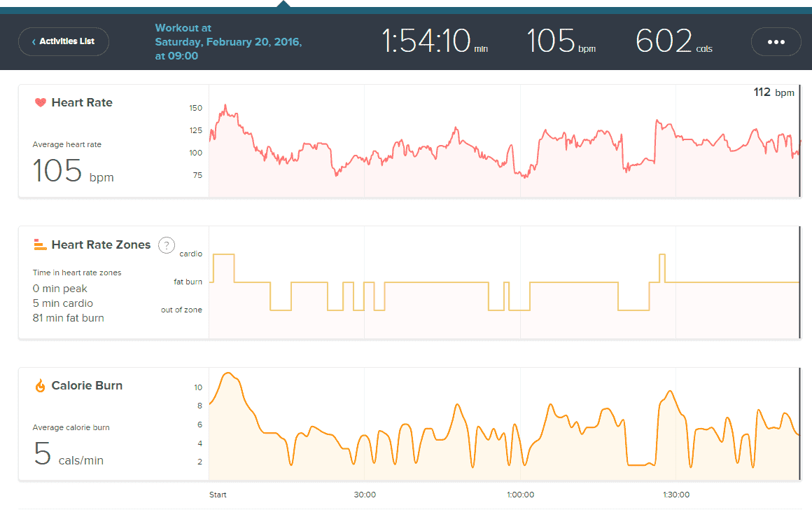Open the three-dot more options menu
Image resolution: width=812 pixels, height=517 pixels.
pyautogui.click(x=776, y=42)
